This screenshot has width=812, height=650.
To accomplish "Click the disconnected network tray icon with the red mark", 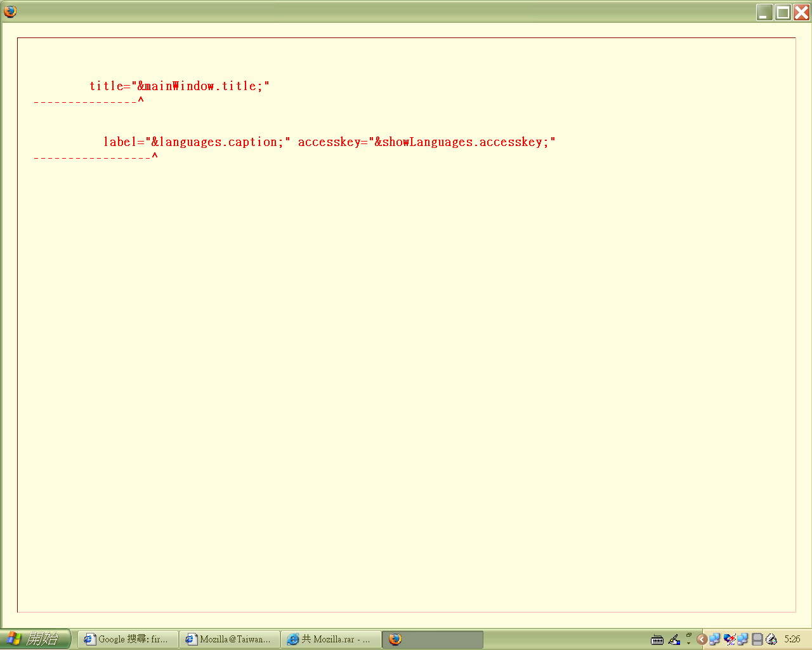I will (x=729, y=639).
